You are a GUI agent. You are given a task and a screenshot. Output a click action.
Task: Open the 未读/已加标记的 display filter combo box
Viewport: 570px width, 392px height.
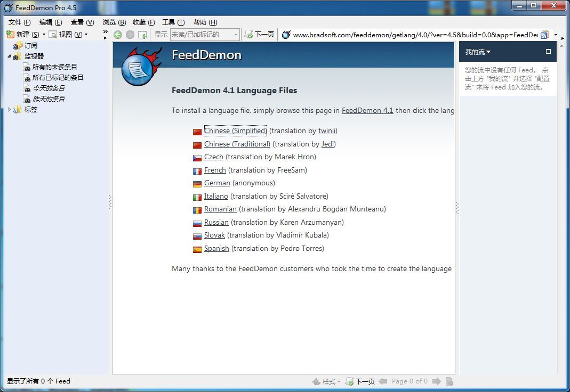(x=205, y=35)
